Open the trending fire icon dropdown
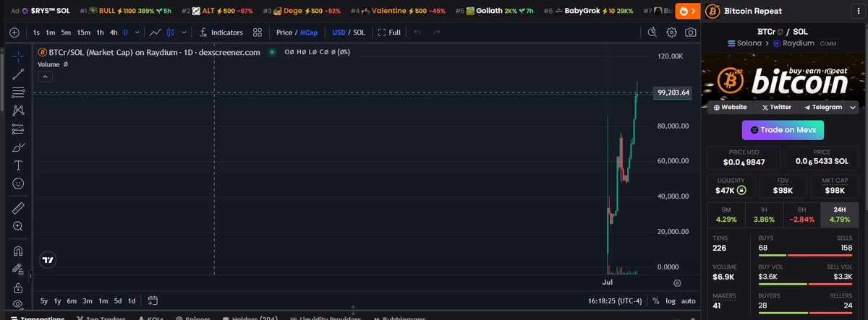The width and height of the screenshot is (868, 320). point(687,11)
